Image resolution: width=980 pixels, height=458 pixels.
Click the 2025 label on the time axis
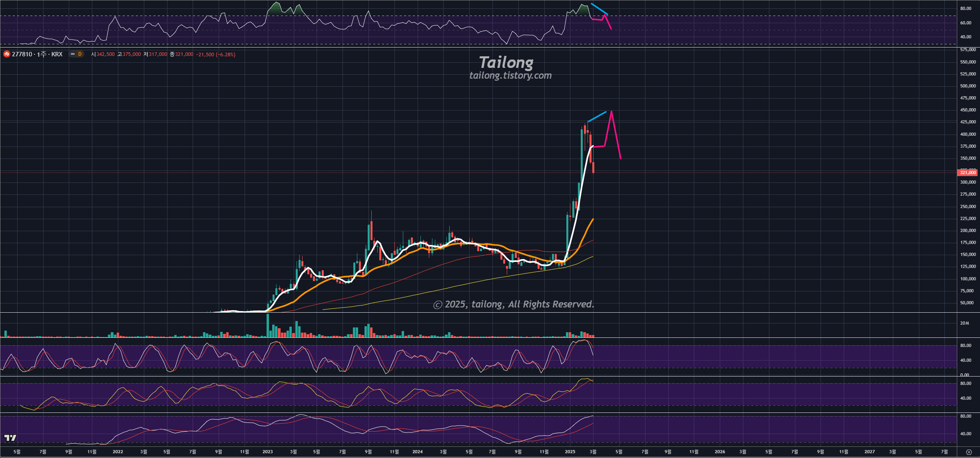tap(570, 452)
